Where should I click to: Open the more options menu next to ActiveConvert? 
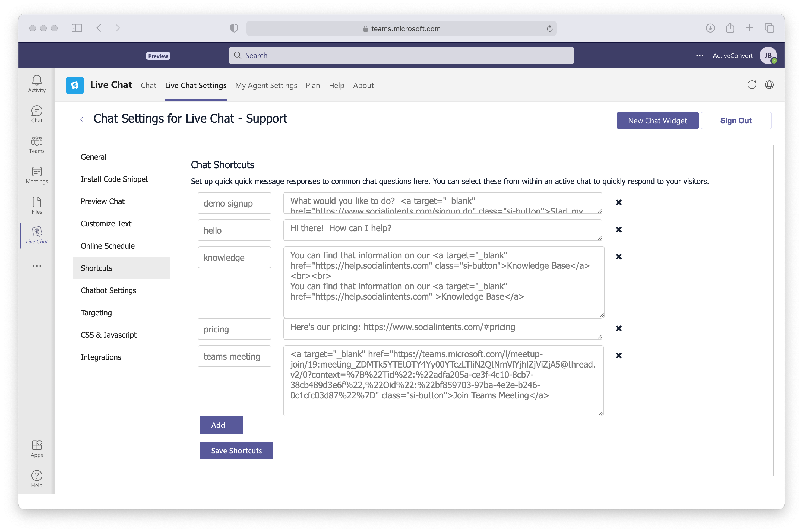click(x=699, y=55)
